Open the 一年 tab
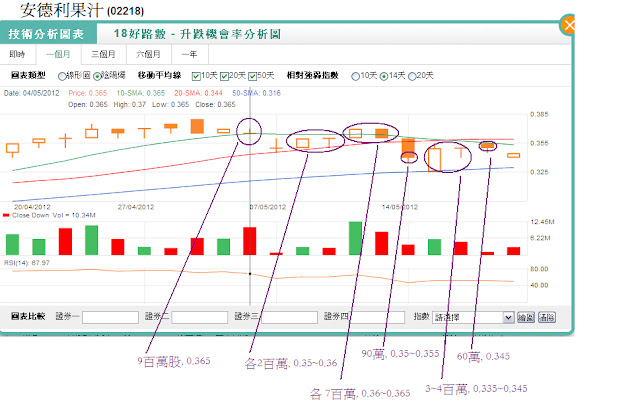 [x=190, y=54]
